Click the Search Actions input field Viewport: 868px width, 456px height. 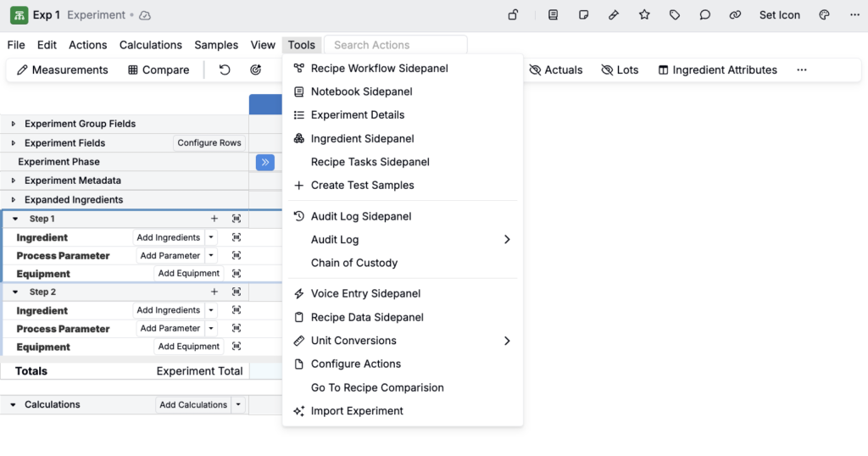pos(398,45)
